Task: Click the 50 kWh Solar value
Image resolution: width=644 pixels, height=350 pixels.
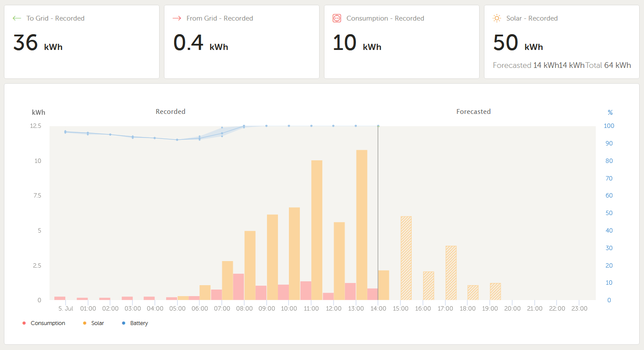Action: coord(518,43)
